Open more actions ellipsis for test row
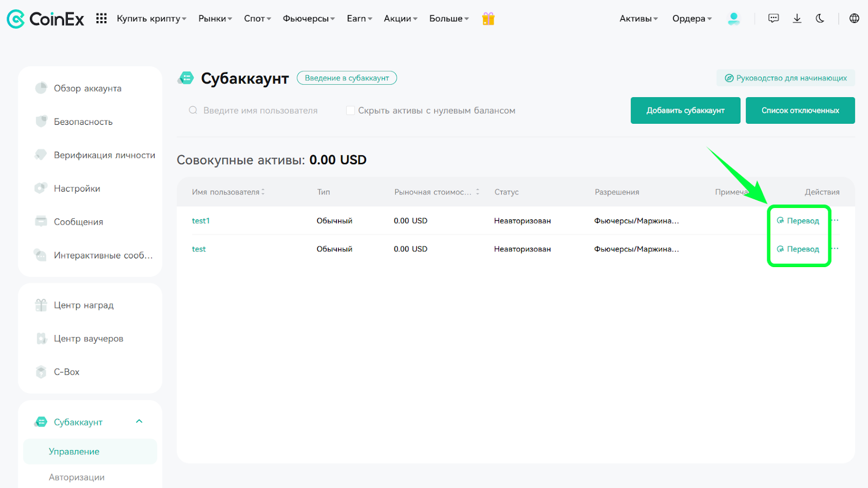 point(835,249)
